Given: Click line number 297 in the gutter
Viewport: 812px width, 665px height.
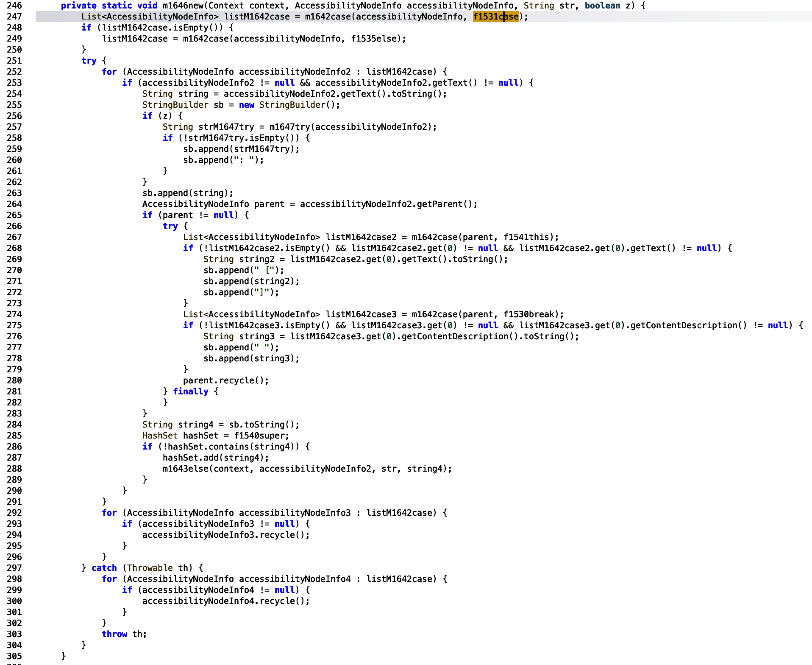Looking at the screenshot, I should click(x=14, y=568).
